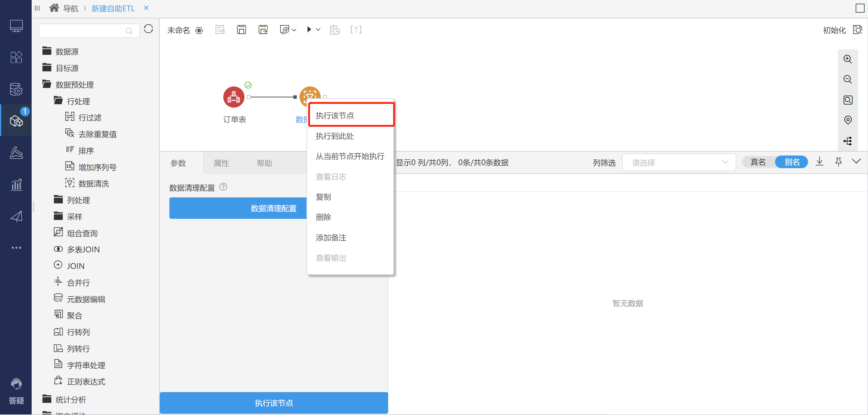Click the three dots more sidebar icon
This screenshot has width=868, height=415.
tap(16, 248)
